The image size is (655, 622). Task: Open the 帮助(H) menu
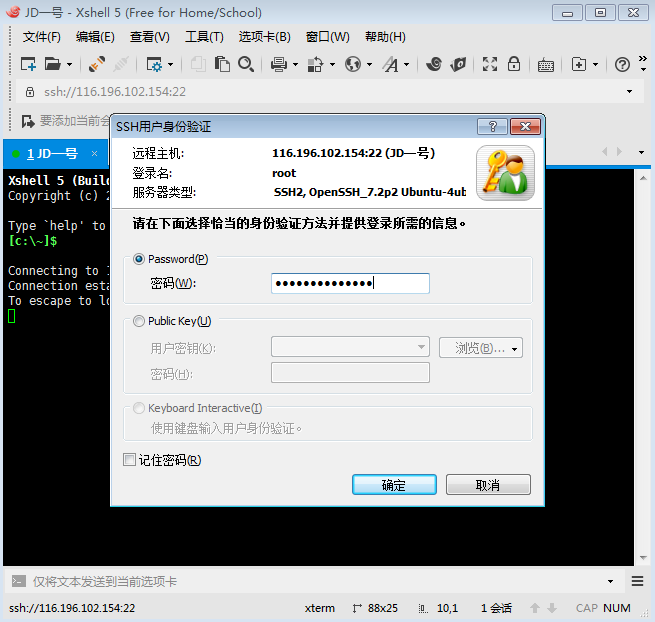click(385, 37)
